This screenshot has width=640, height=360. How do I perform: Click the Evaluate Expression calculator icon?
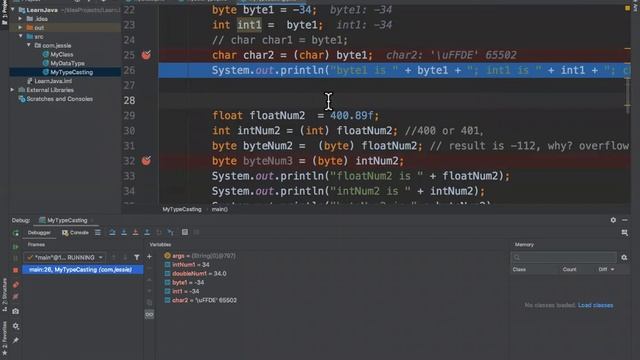[185, 232]
